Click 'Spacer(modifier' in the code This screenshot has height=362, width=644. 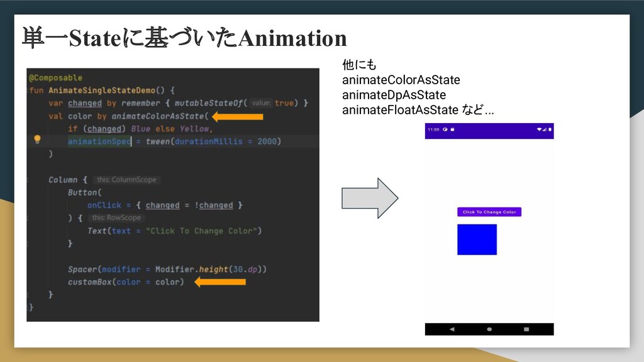104,269
